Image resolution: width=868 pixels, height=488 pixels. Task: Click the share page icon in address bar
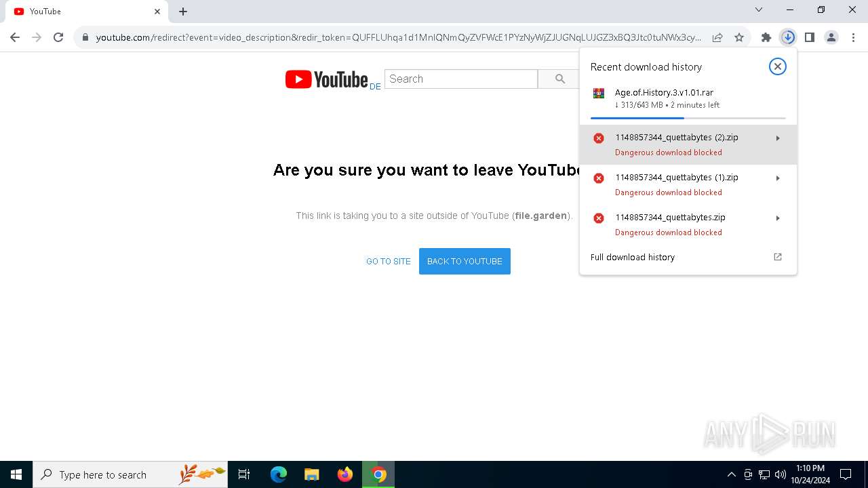717,37
